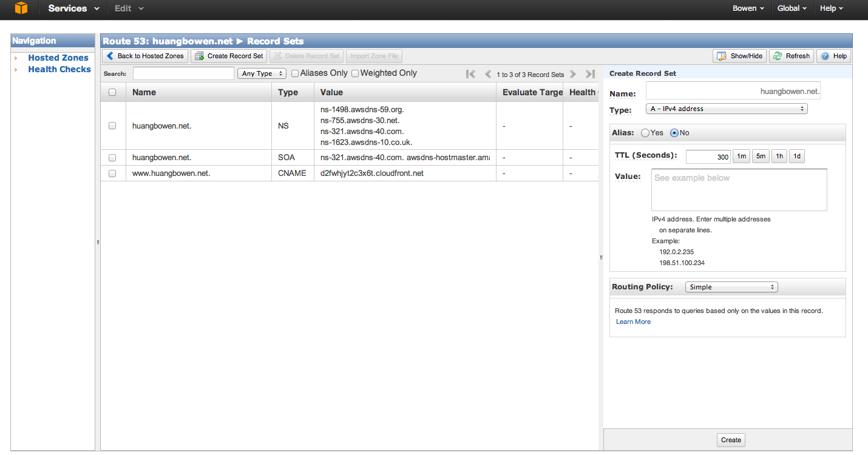868x455 pixels.
Task: Select the SOA record checkbox
Action: tap(112, 158)
